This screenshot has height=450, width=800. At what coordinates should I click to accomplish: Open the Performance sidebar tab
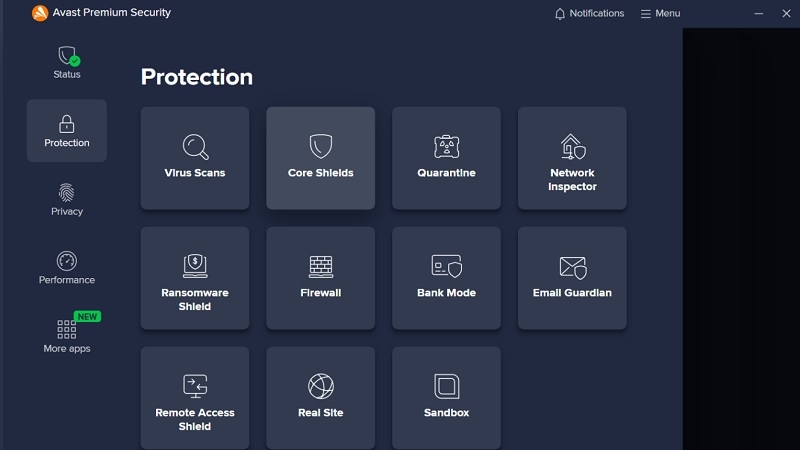67,268
